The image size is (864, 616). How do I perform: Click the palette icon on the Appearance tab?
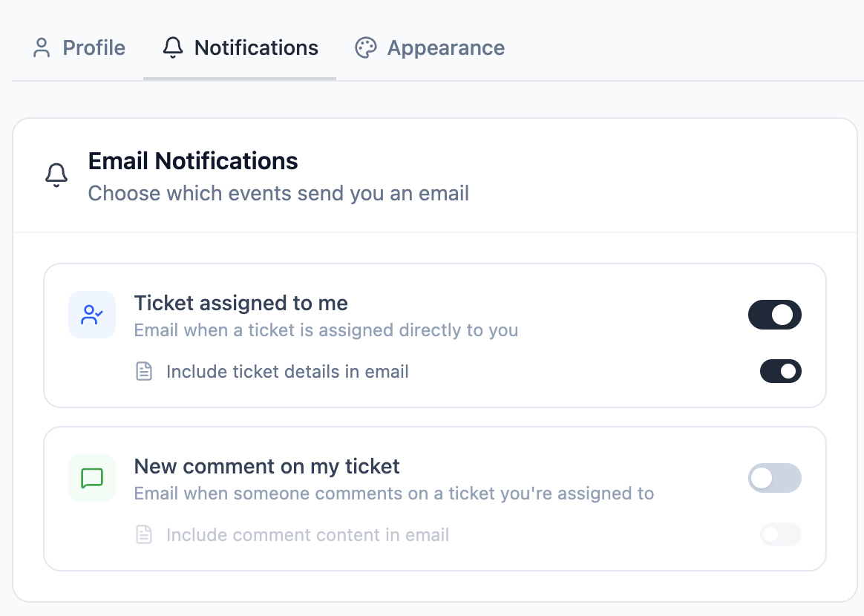click(365, 47)
